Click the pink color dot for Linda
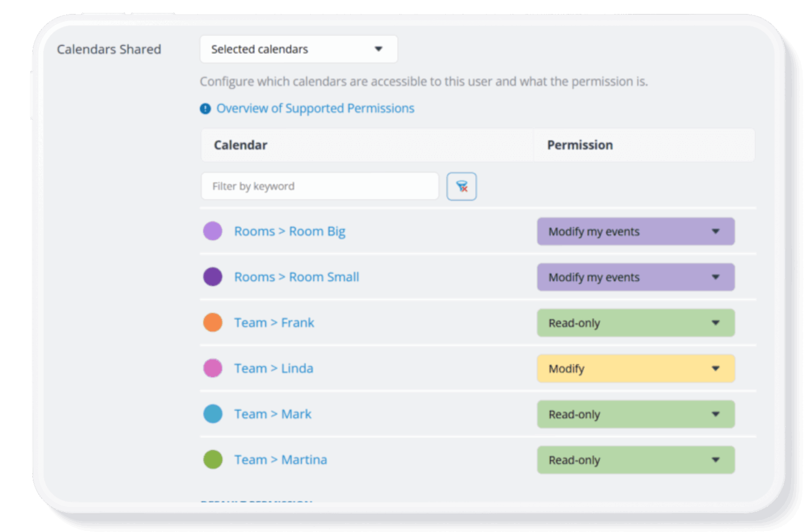The image size is (806, 532). click(x=212, y=368)
